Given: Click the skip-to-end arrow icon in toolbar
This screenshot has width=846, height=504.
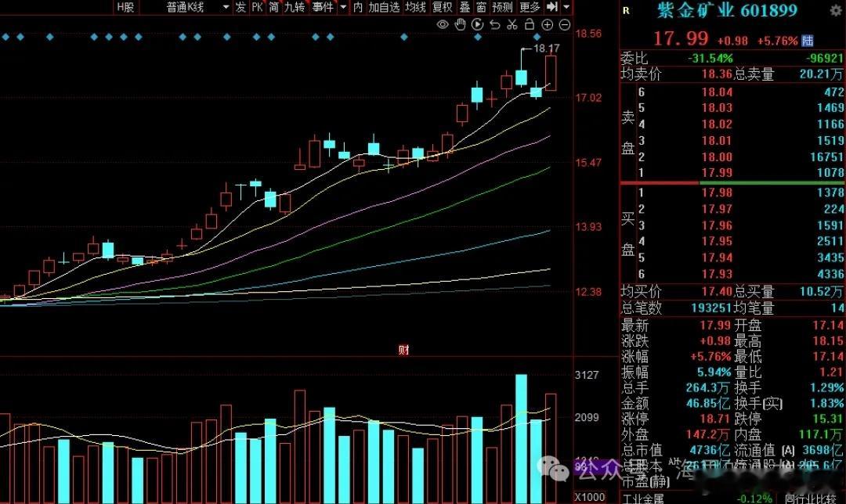Looking at the screenshot, I should tap(552, 7).
